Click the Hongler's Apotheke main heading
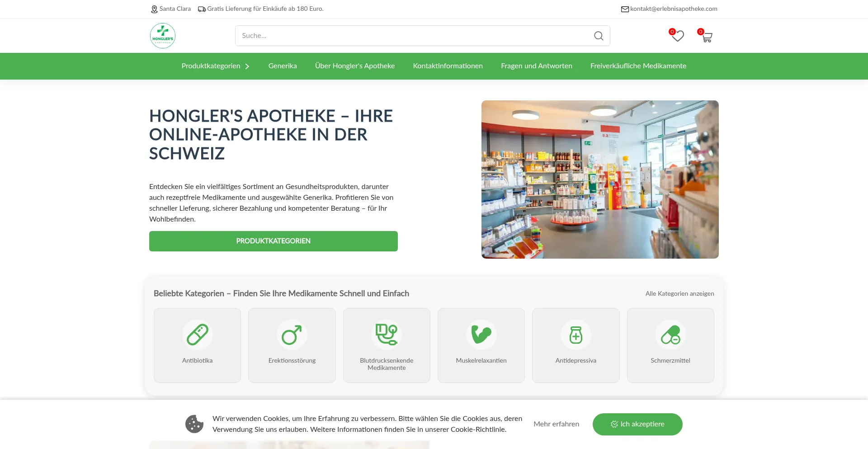The image size is (868, 449). tap(271, 135)
